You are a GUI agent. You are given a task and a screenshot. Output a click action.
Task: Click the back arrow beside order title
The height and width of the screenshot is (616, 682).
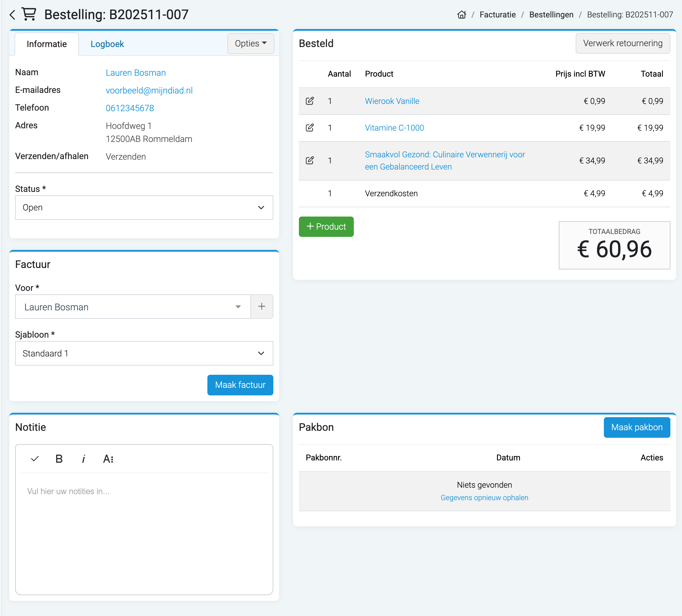coord(12,15)
